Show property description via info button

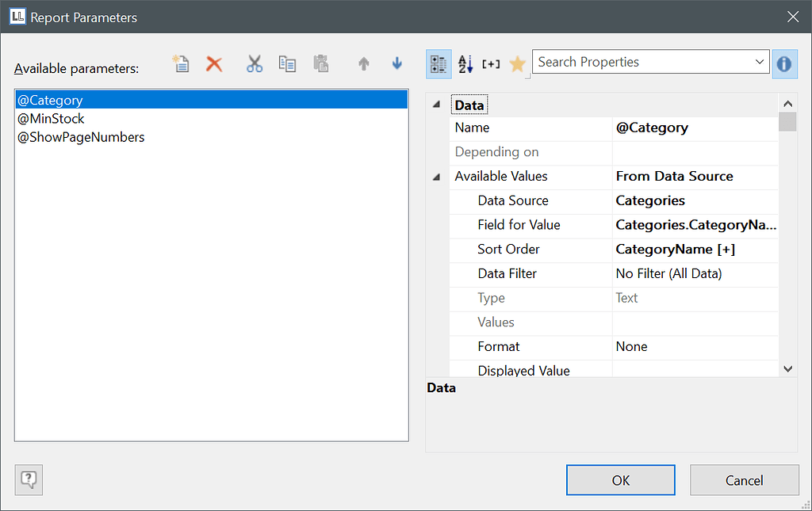pos(784,63)
